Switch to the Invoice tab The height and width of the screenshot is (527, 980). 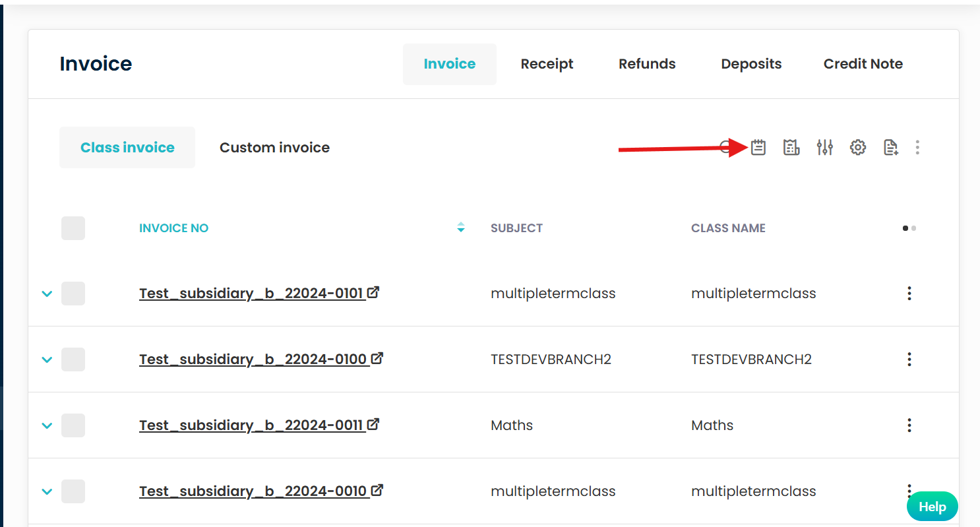[x=450, y=64]
